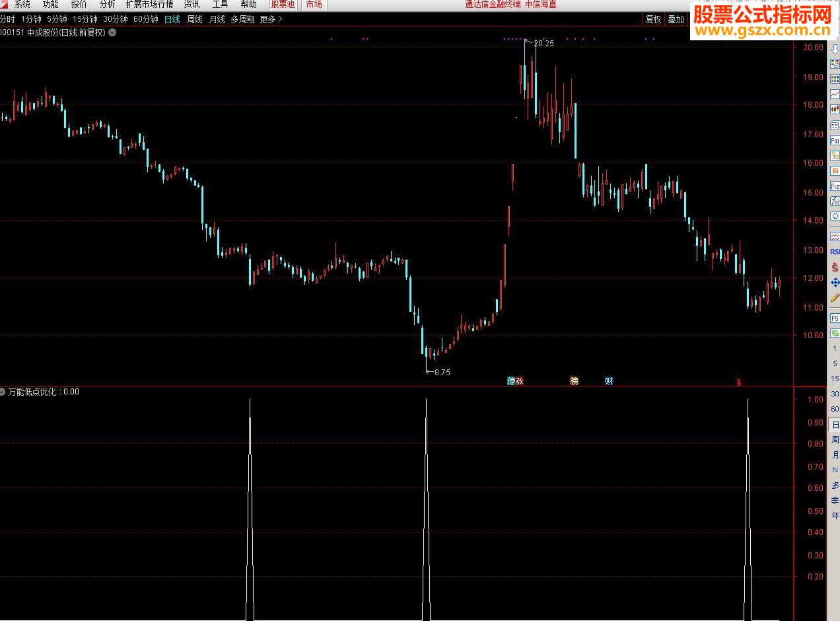This screenshot has height=621, width=840.
Task: Switch to 5分钟 chart tab
Action: tap(57, 19)
